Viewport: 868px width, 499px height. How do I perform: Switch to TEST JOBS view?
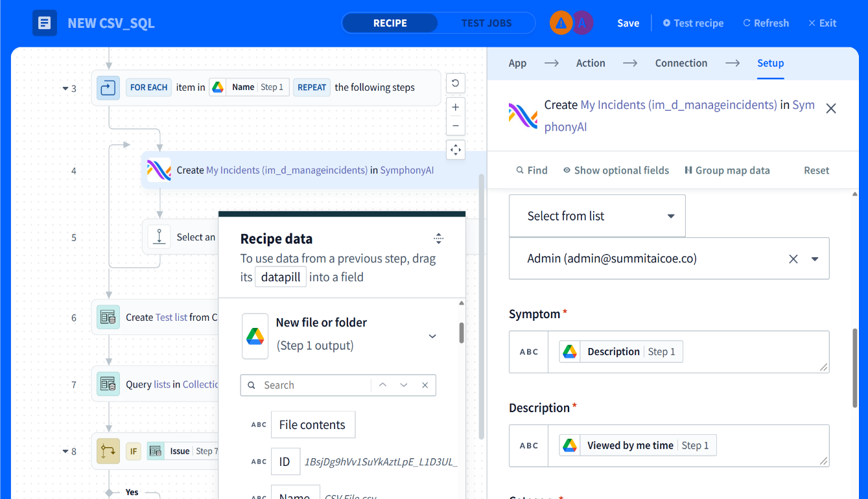(486, 23)
